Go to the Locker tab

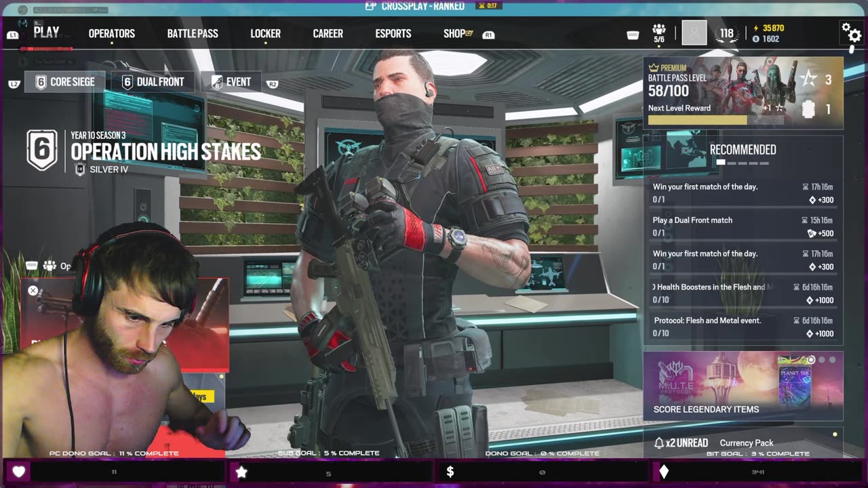(x=265, y=33)
